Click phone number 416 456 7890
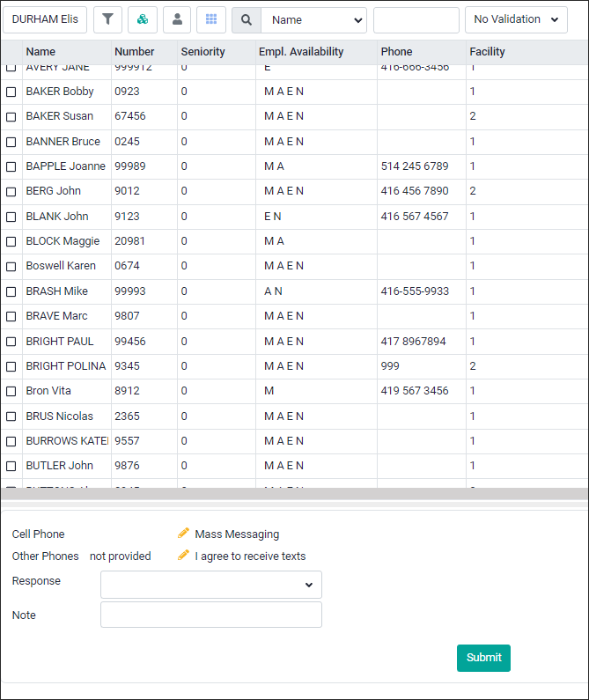589x700 pixels. 415,190
